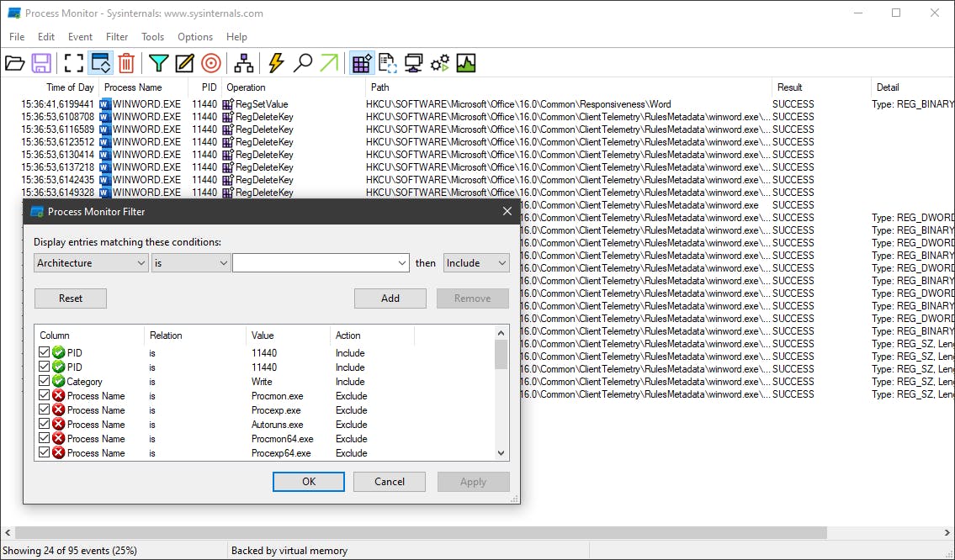
Task: Uncheck the Procmon.exe exclude filter checkbox
Action: pyautogui.click(x=44, y=395)
